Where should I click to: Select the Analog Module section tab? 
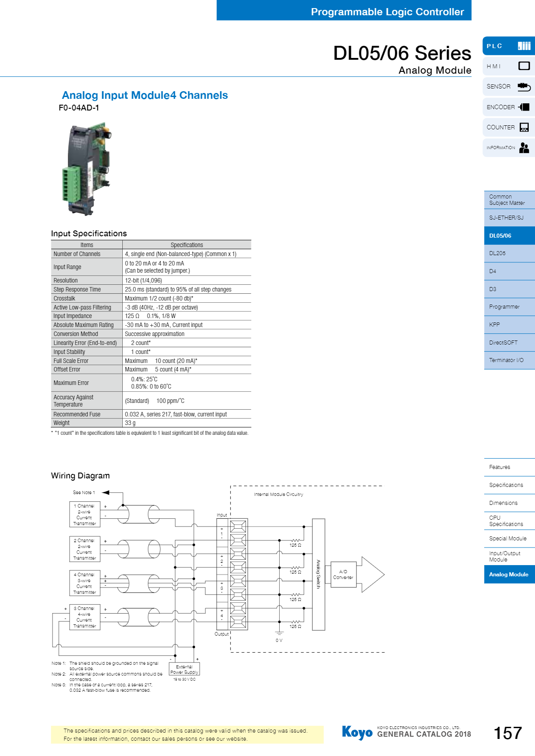pos(509,575)
